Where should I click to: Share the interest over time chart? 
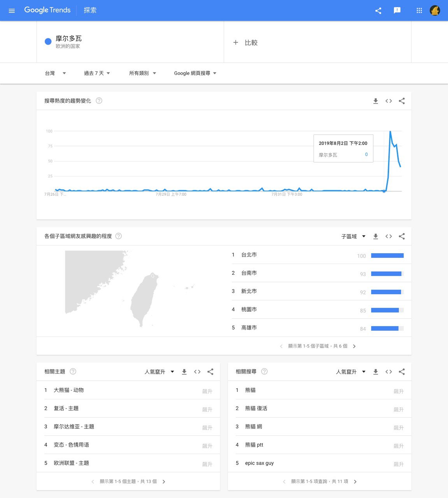(x=402, y=101)
